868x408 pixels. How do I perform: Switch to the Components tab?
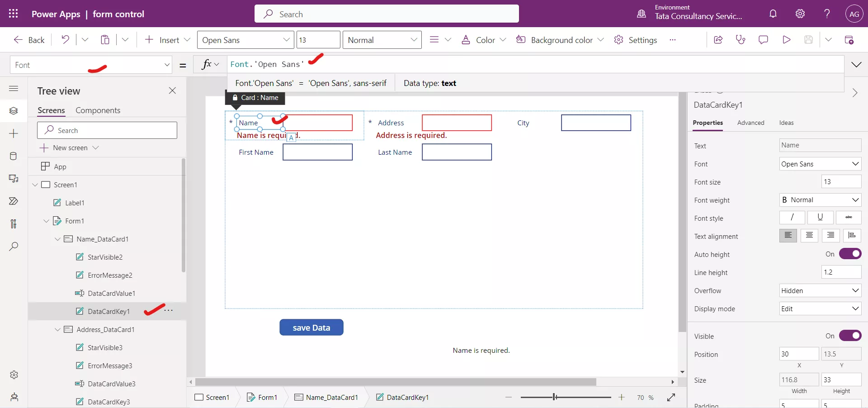(x=98, y=110)
